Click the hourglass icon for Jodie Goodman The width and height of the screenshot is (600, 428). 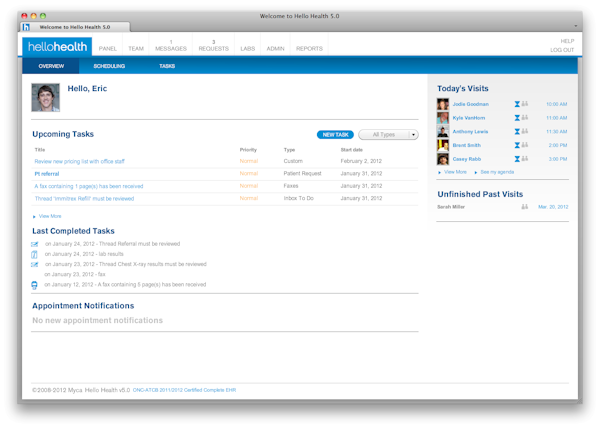[517, 104]
